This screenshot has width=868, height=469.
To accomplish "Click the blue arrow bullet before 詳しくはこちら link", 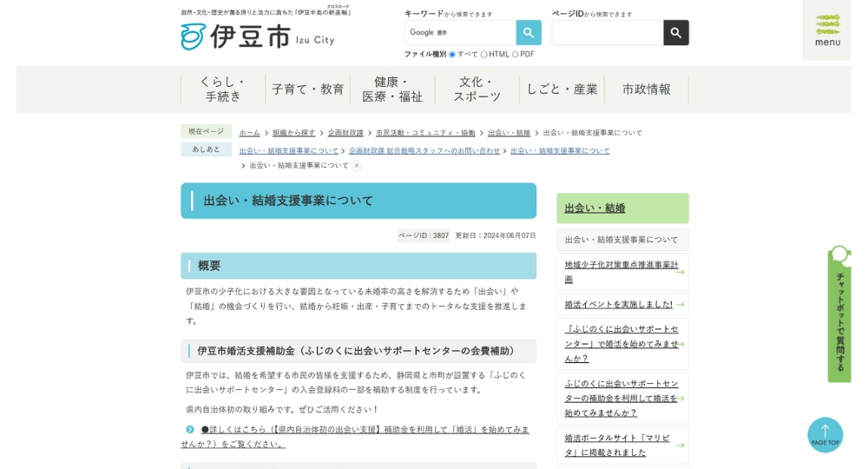I will [x=190, y=429].
